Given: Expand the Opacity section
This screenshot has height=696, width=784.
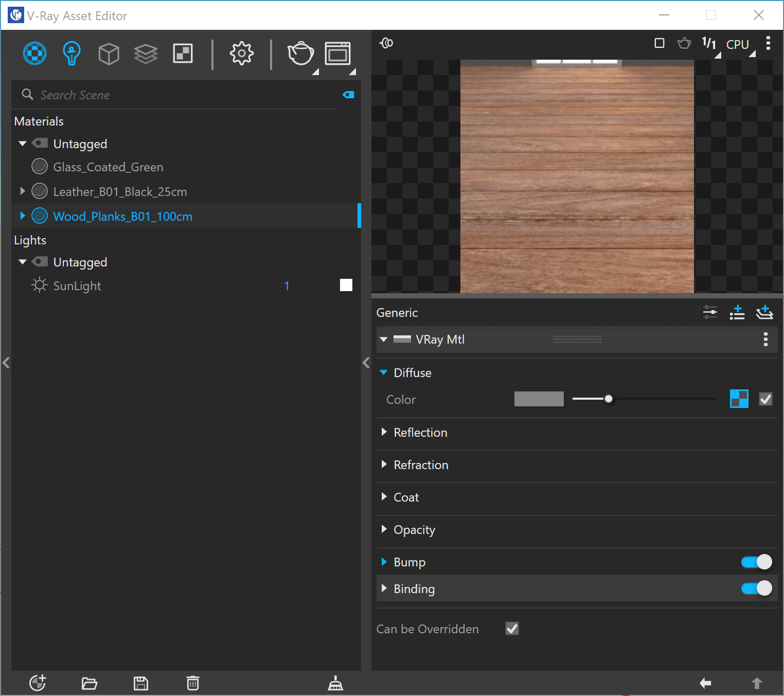Looking at the screenshot, I should click(384, 529).
